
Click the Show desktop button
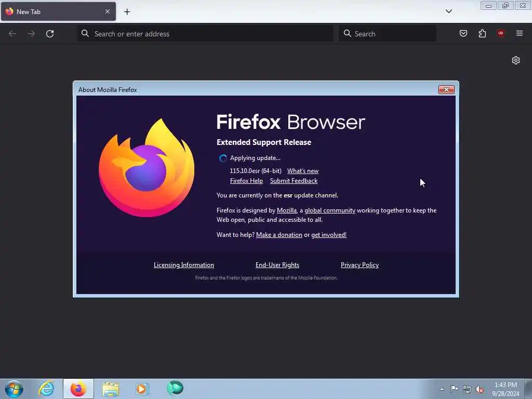(x=528, y=389)
